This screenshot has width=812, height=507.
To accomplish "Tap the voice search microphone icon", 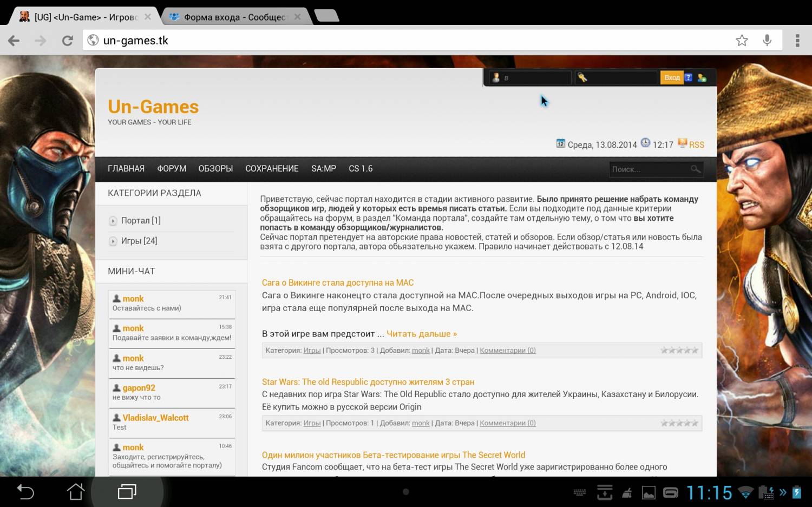I will tap(767, 41).
